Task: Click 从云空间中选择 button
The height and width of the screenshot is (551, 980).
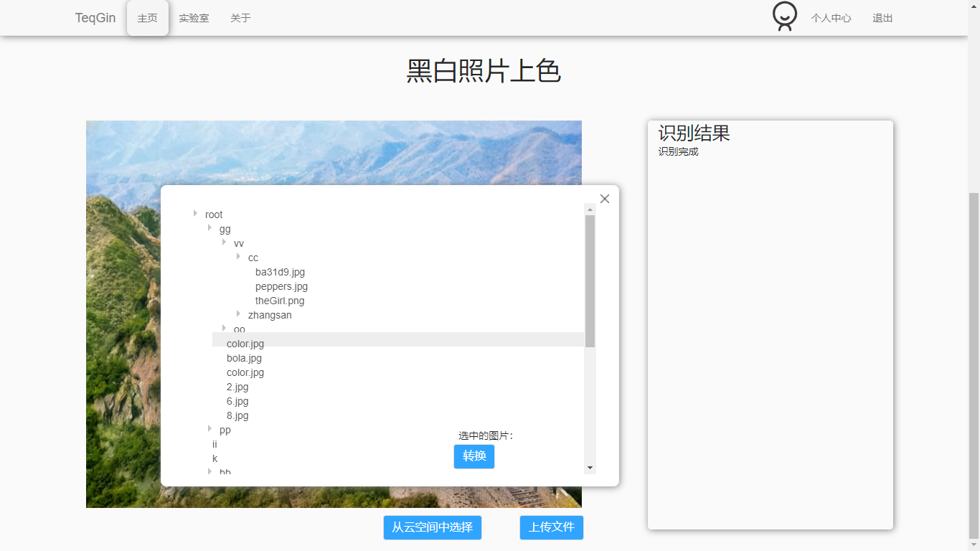Action: (433, 527)
